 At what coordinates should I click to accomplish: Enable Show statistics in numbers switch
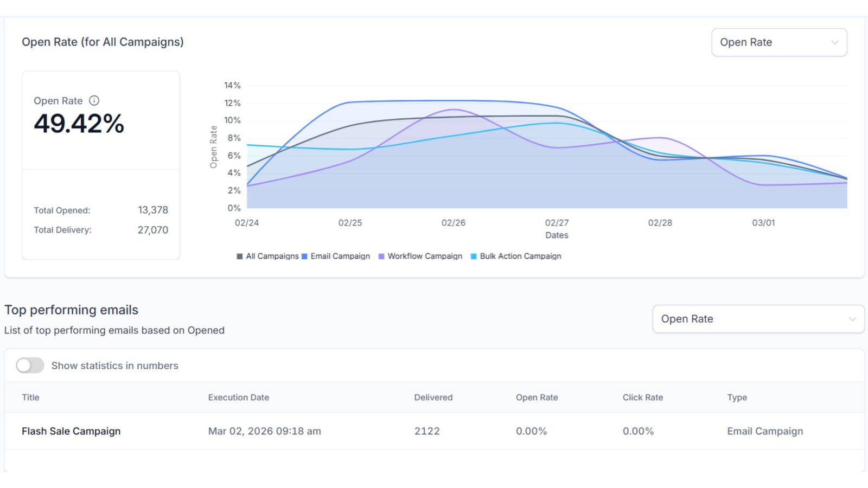30,365
